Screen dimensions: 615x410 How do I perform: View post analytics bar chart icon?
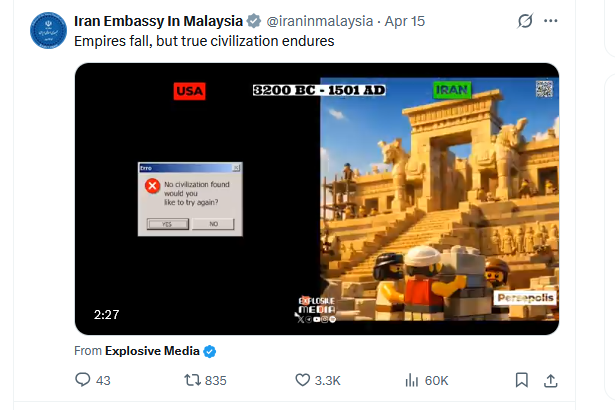click(411, 380)
